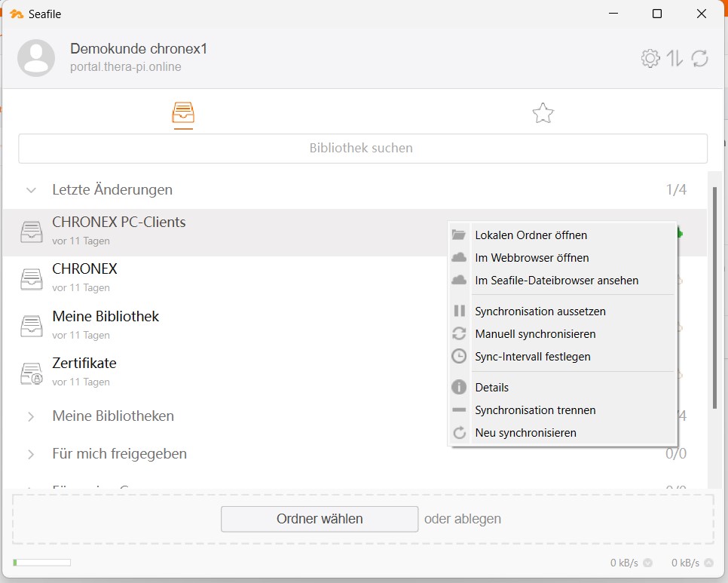728x583 pixels.
Task: Click the account name Demokunde chronex1
Action: click(x=139, y=49)
